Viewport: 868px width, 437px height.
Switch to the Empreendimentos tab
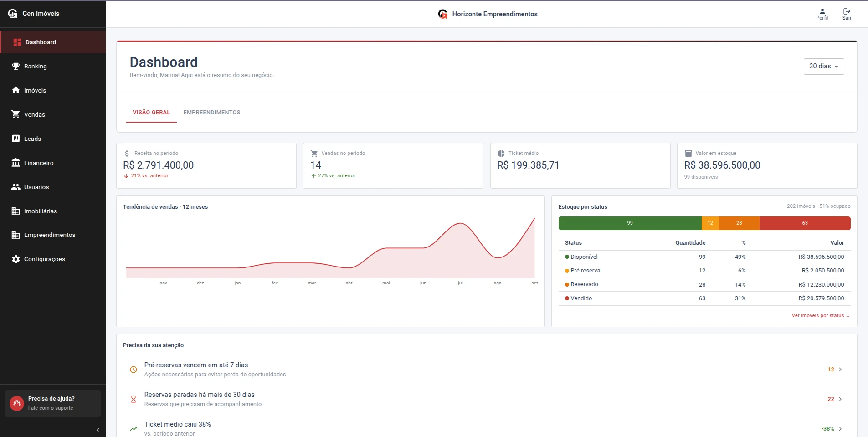pyautogui.click(x=212, y=113)
